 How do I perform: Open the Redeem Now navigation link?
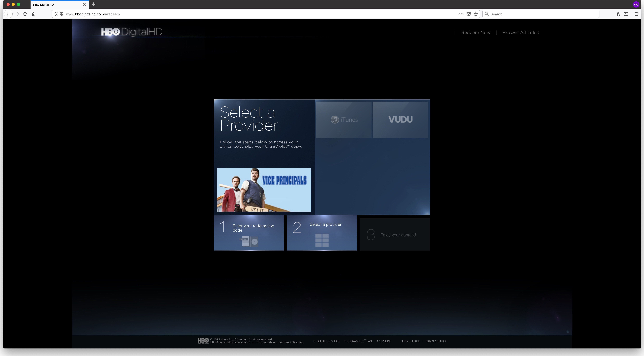(476, 33)
